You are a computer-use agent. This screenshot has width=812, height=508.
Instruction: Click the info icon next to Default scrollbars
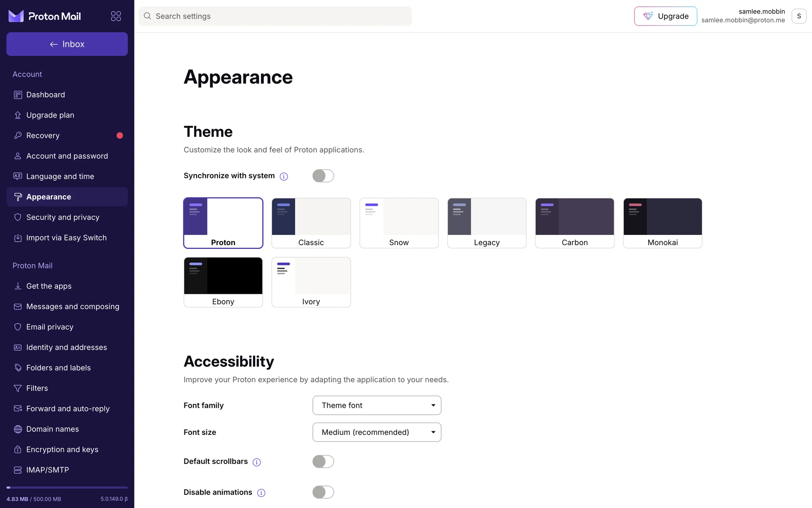(257, 462)
